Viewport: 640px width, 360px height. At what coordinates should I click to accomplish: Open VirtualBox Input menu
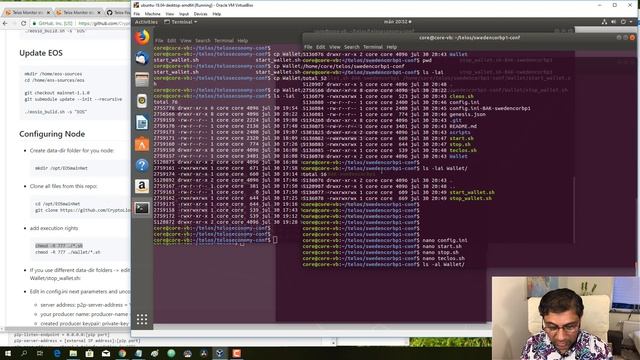184,14
